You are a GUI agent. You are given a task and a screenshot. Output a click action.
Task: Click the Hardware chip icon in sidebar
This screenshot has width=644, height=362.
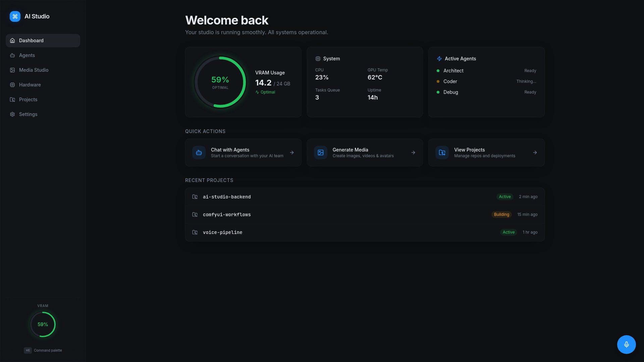point(12,85)
